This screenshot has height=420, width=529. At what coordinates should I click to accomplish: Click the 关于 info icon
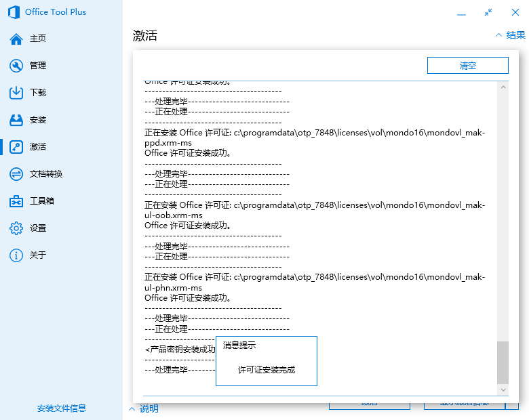coord(16,255)
